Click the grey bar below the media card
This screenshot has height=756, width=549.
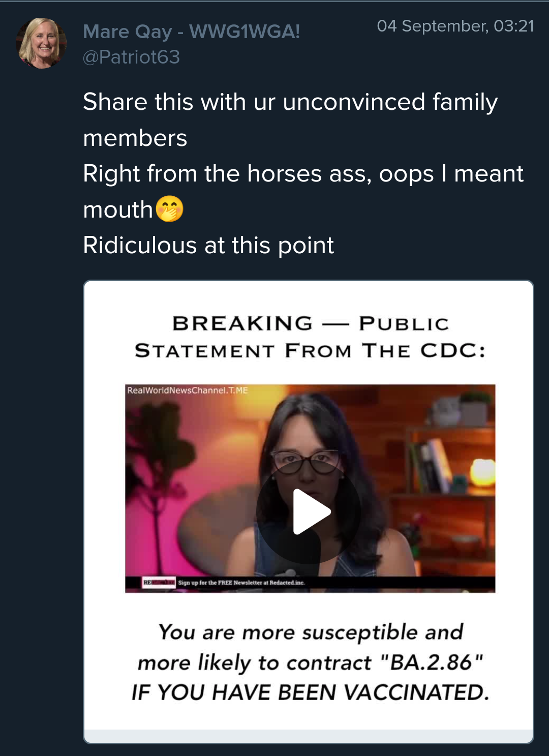(309, 736)
